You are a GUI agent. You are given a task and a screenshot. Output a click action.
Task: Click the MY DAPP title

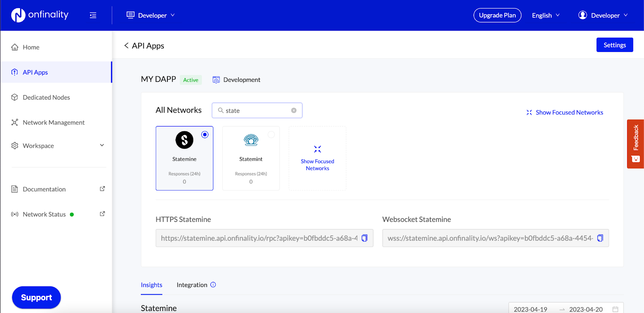159,79
